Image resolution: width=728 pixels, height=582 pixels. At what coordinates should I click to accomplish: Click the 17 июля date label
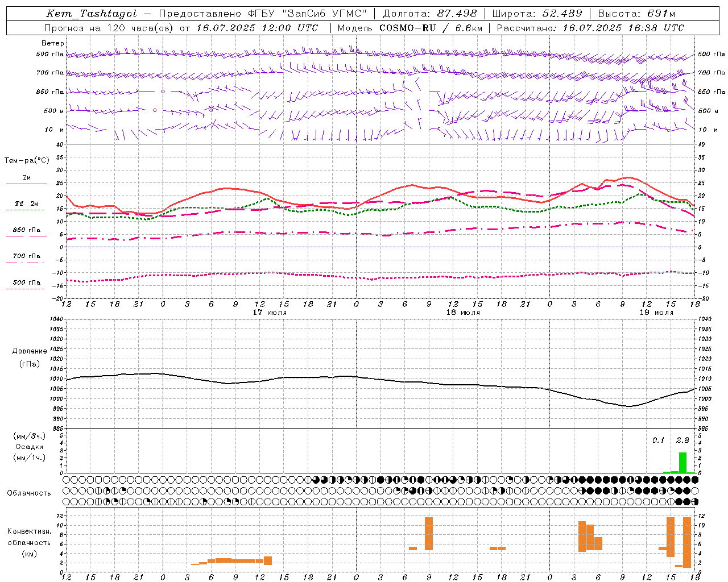pos(270,313)
